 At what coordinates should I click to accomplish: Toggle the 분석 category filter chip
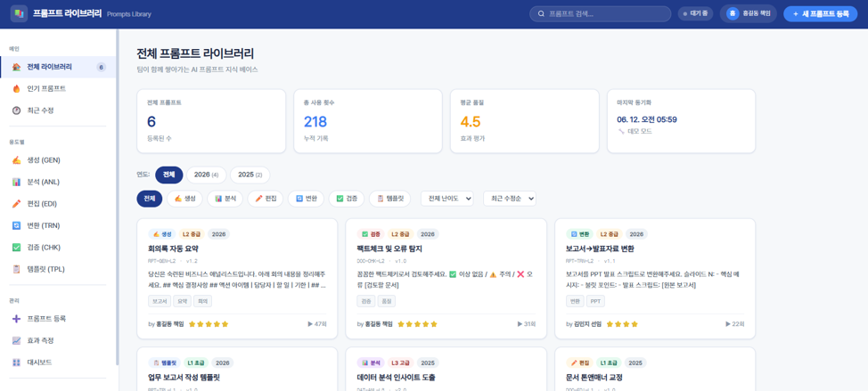pyautogui.click(x=225, y=199)
